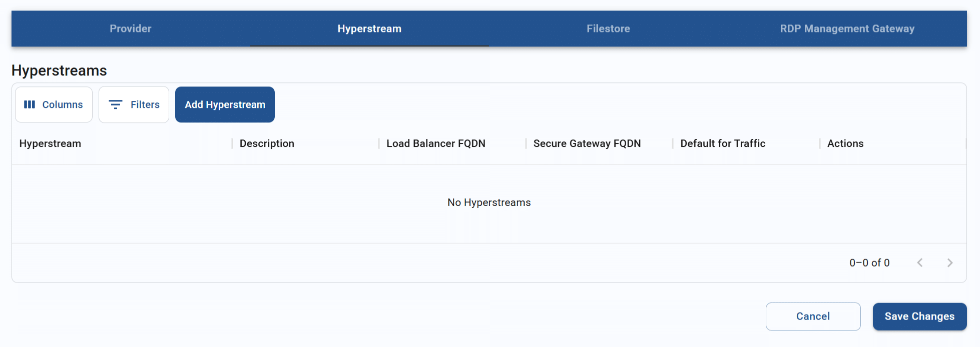Click the 0-0 of 0 pagination label
Image resolution: width=980 pixels, height=347 pixels.
coord(869,262)
